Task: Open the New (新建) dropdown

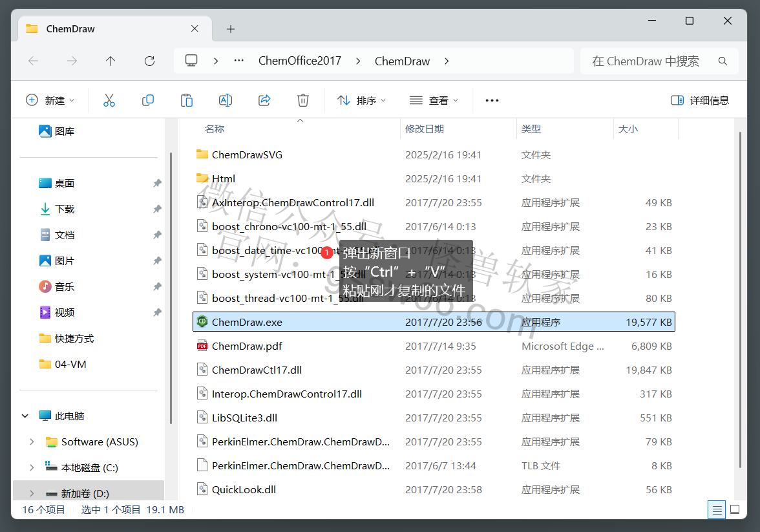Action: point(50,100)
